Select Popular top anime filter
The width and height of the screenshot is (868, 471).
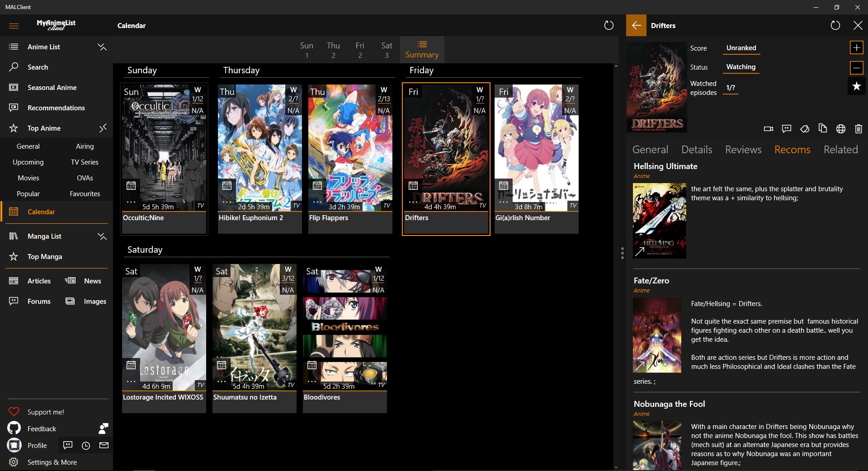pos(28,194)
